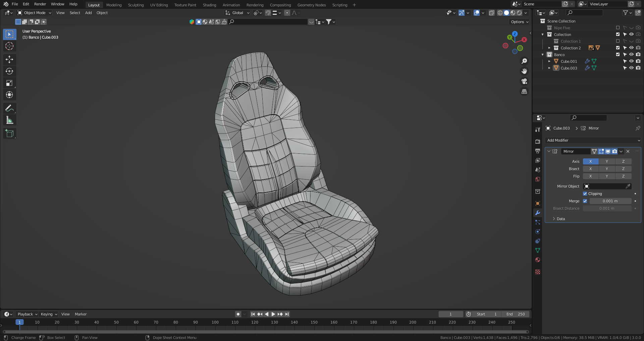Activate the Transform tool
Screen dimensions: 644x341
coord(9,95)
